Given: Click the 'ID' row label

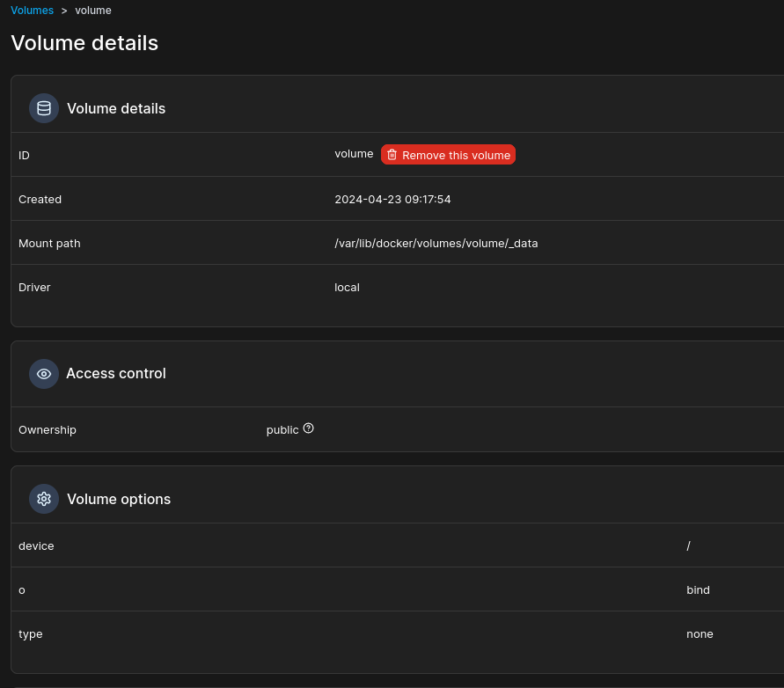Looking at the screenshot, I should pyautogui.click(x=24, y=156).
